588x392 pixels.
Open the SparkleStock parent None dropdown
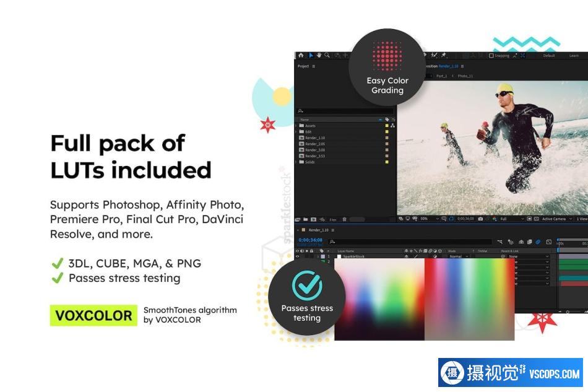coord(529,256)
